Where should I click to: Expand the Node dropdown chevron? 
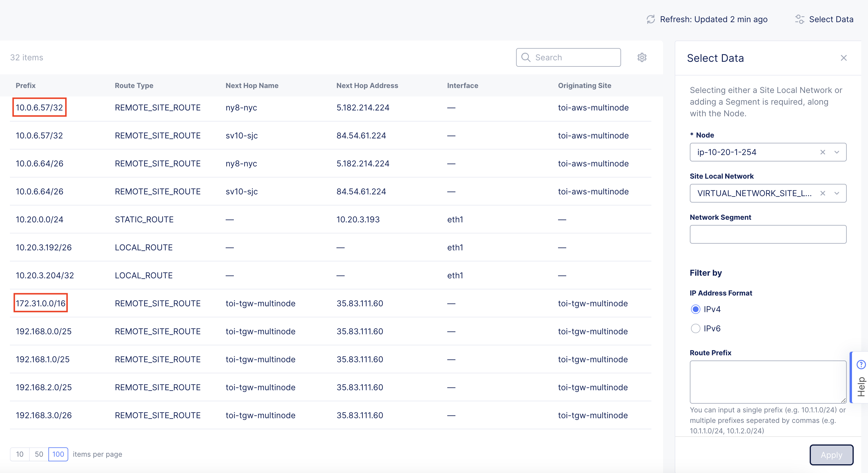click(x=837, y=152)
